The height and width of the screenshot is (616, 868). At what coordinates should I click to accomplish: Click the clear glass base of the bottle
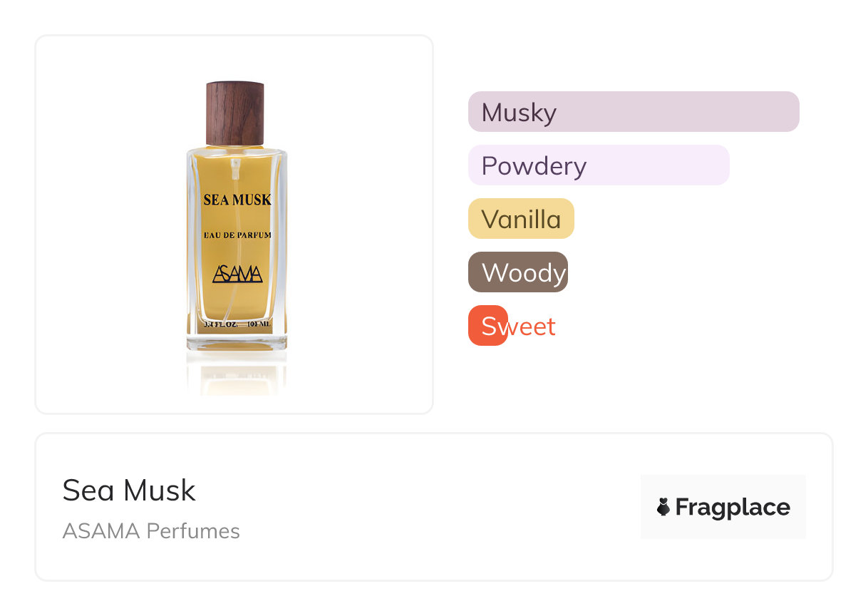237,340
